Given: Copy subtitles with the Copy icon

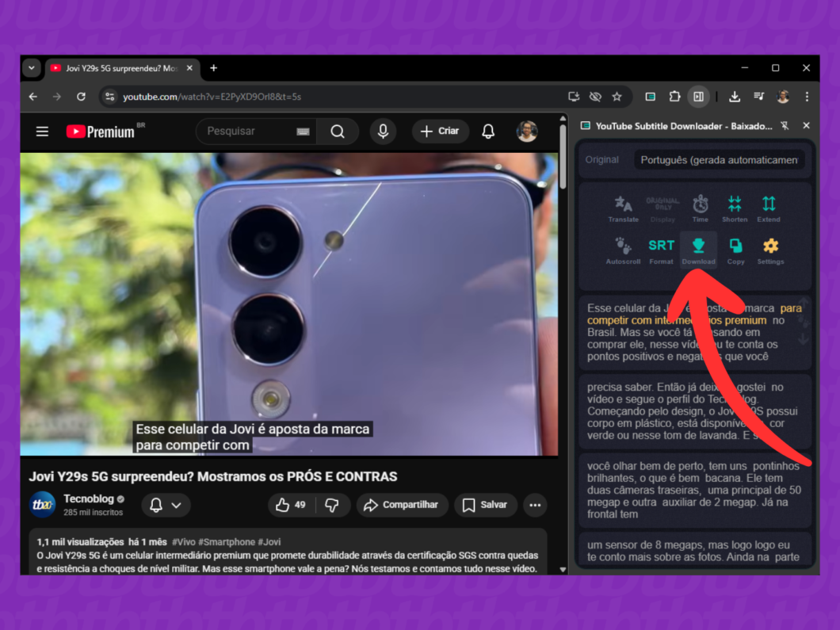Looking at the screenshot, I should click(x=735, y=250).
